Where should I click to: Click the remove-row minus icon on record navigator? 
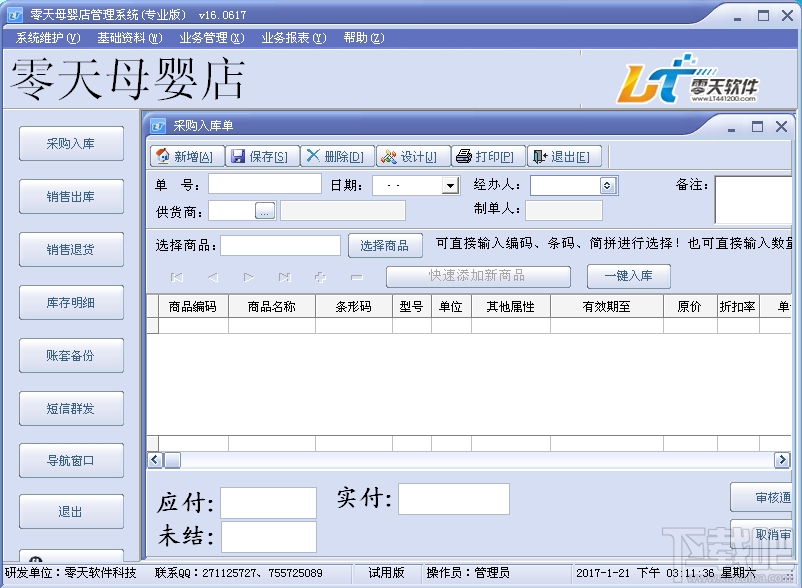[356, 276]
